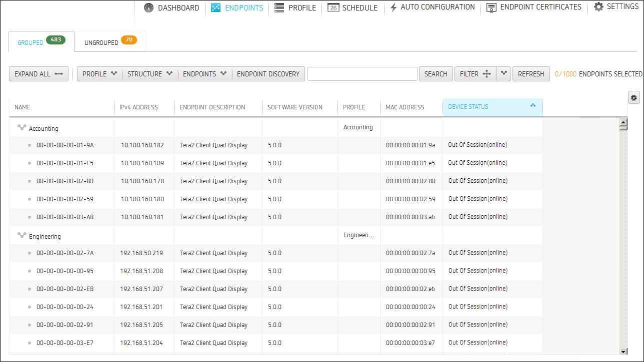Screen dimensions: 644x362
Task: Click the Filter button
Action: (475, 74)
